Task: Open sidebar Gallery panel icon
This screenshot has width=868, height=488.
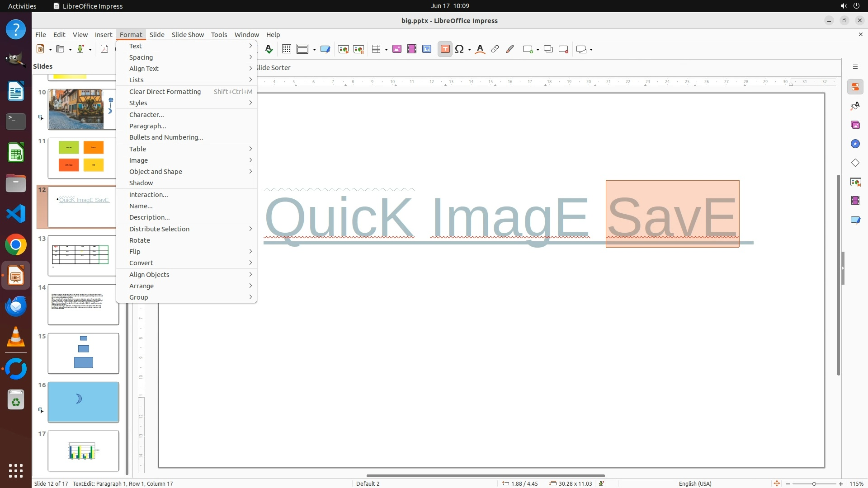Action: click(855, 125)
